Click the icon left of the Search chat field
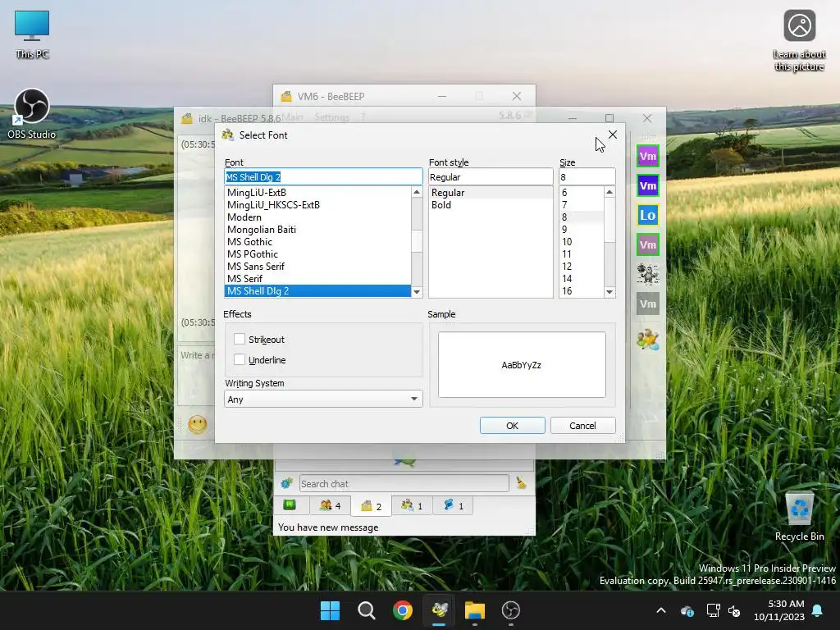Screen dimensions: 840x630 pyautogui.click(x=286, y=483)
